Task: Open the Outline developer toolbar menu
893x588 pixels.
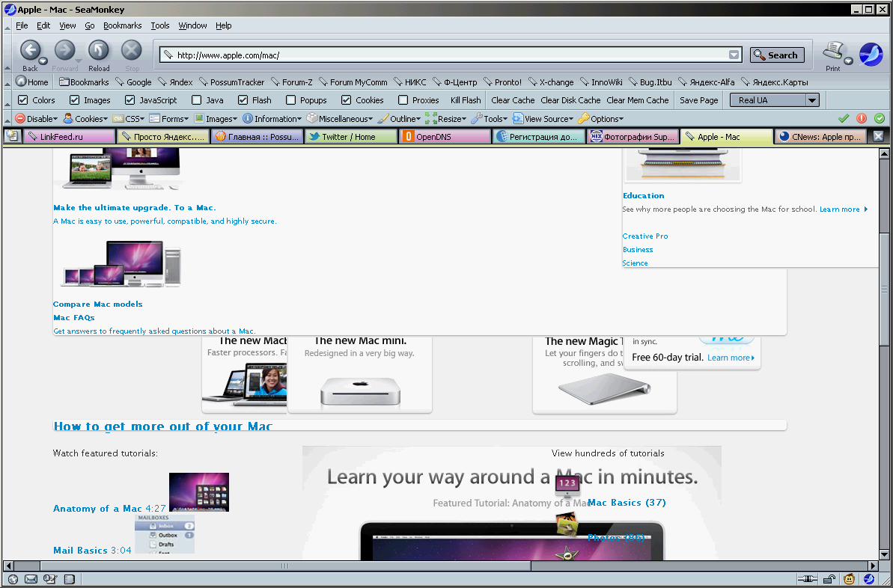Action: pos(399,119)
